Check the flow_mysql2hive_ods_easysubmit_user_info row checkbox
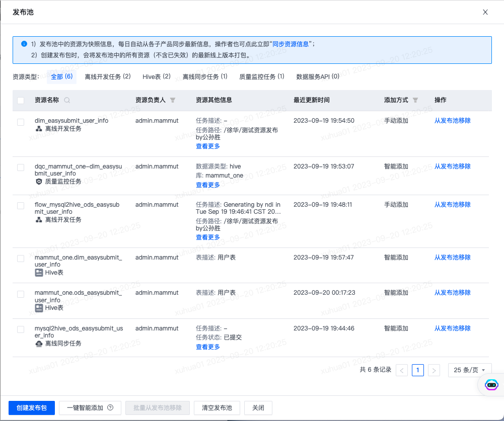The width and height of the screenshot is (504, 421). (21, 206)
